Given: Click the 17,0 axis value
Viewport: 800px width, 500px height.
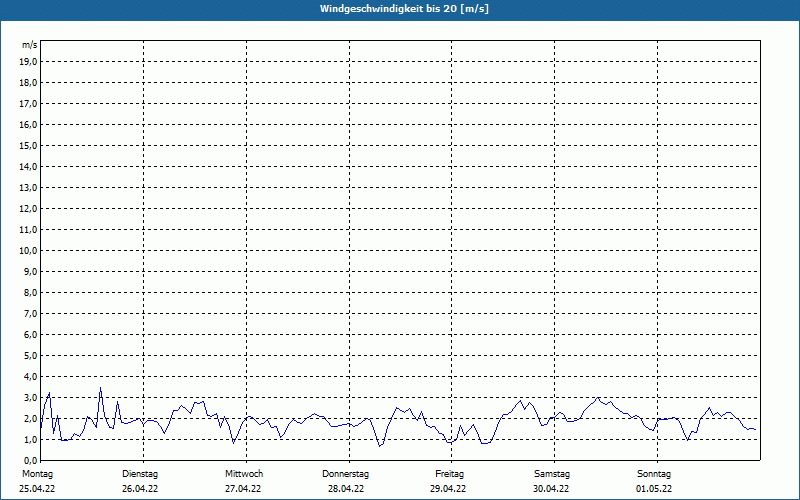Looking at the screenshot, I should coord(29,104).
